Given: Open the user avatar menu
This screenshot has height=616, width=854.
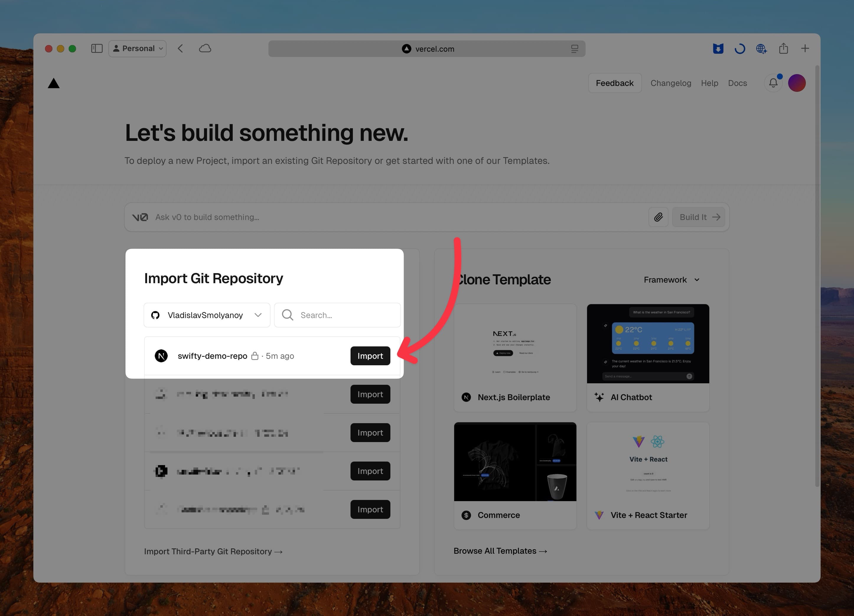Looking at the screenshot, I should point(797,83).
